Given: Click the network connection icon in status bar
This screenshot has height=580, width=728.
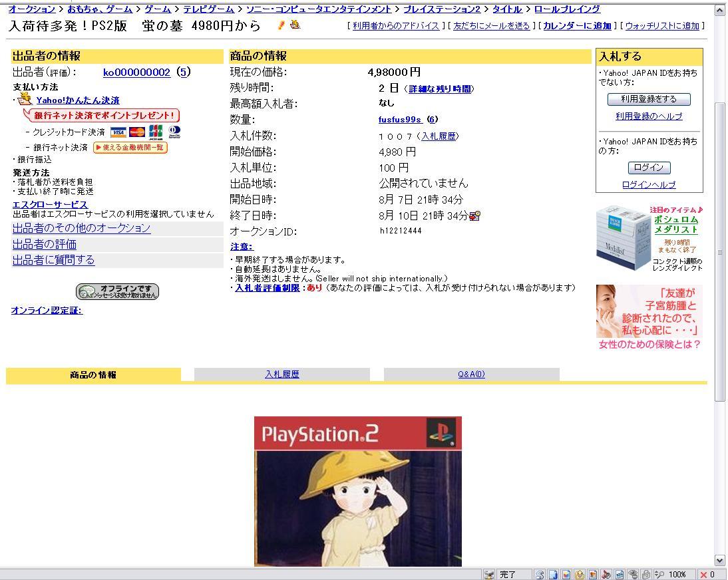Looking at the screenshot, I should click(489, 575).
